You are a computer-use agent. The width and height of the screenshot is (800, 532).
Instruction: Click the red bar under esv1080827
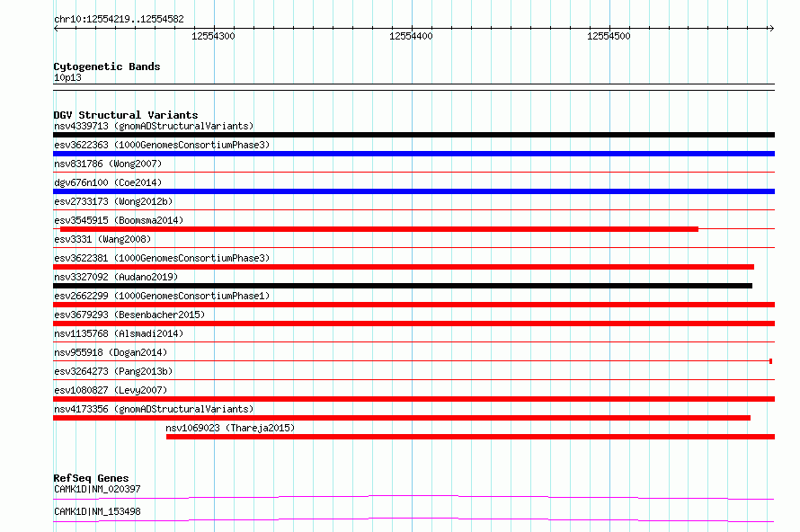pos(413,399)
